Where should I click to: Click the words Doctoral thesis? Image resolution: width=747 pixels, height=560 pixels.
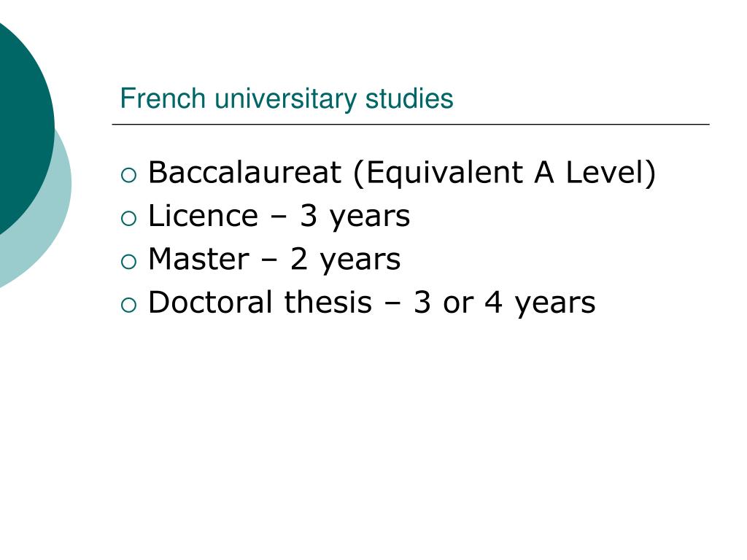pyautogui.click(x=260, y=302)
